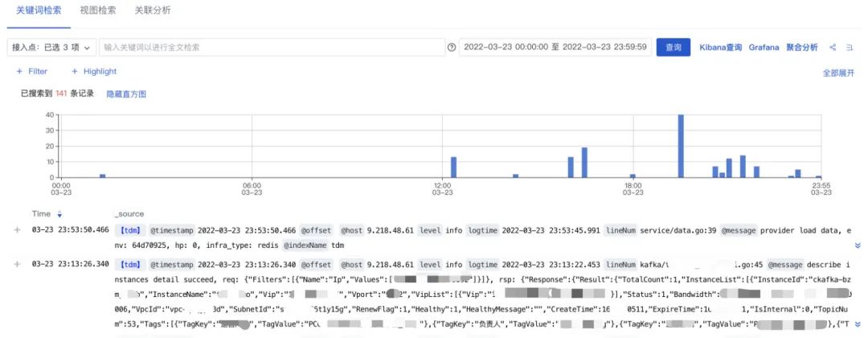This screenshot has height=338, width=868.
Task: Select the small histogram bar right of 00:00
Action: pyautogui.click(x=102, y=175)
